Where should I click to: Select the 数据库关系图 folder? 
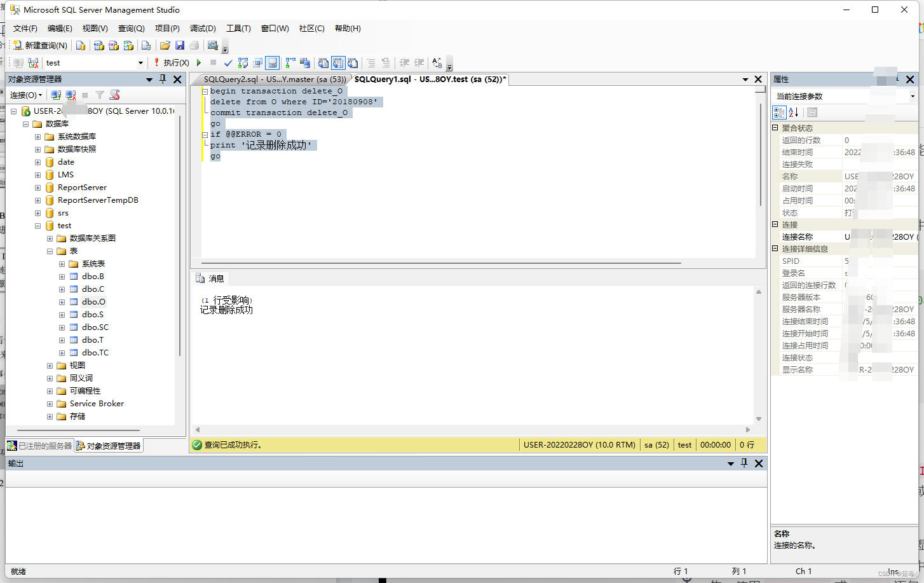click(x=93, y=238)
